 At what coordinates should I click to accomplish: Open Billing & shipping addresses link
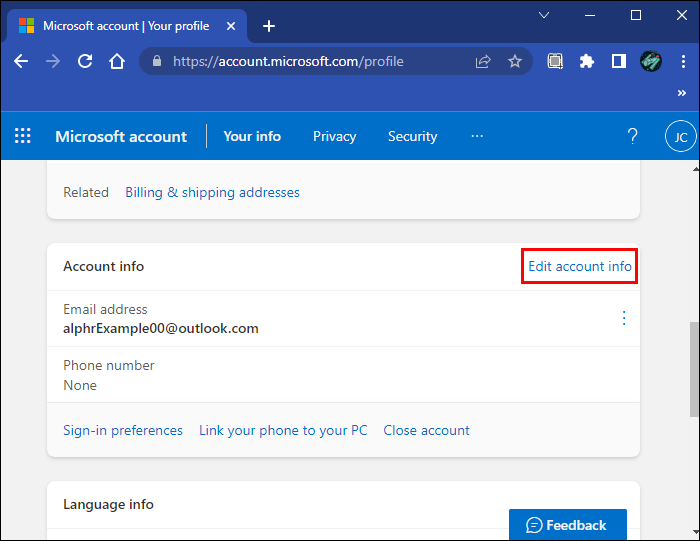[212, 192]
